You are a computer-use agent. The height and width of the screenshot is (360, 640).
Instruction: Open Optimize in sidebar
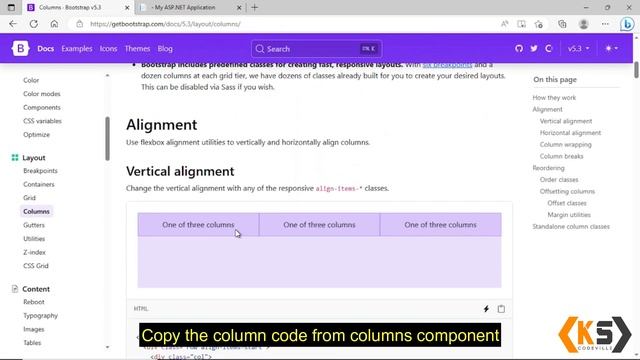coord(36,134)
